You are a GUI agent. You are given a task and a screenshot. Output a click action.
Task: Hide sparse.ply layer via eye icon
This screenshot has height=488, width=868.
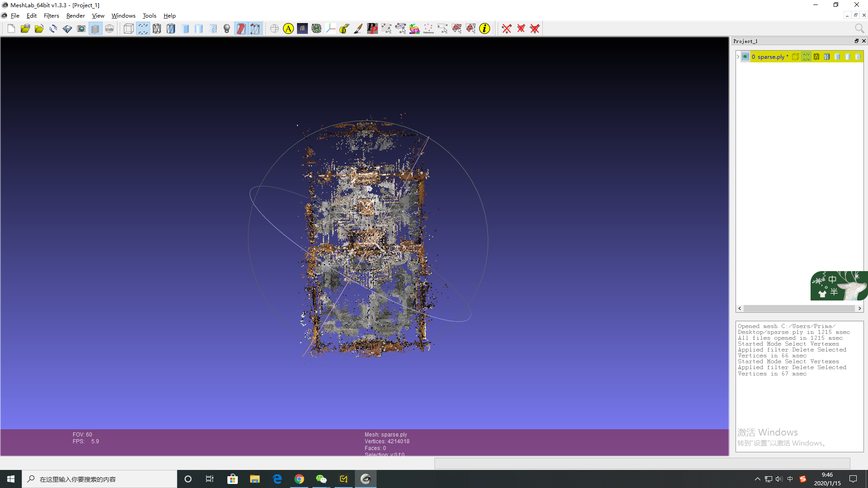[745, 57]
